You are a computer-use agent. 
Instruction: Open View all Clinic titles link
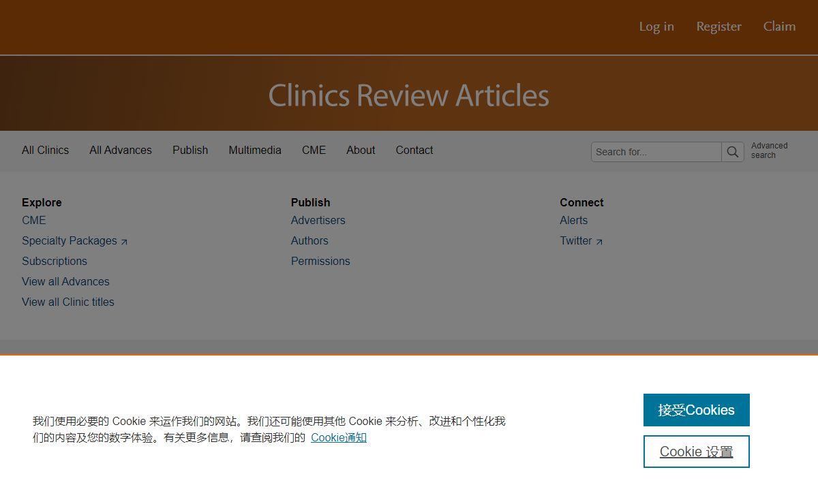coord(68,302)
